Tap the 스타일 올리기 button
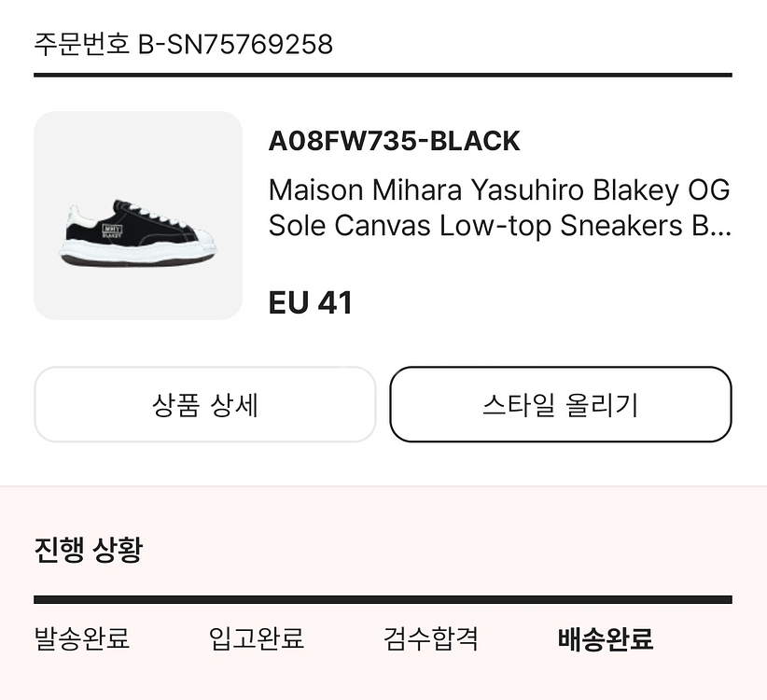This screenshot has width=767, height=700. coord(561,404)
